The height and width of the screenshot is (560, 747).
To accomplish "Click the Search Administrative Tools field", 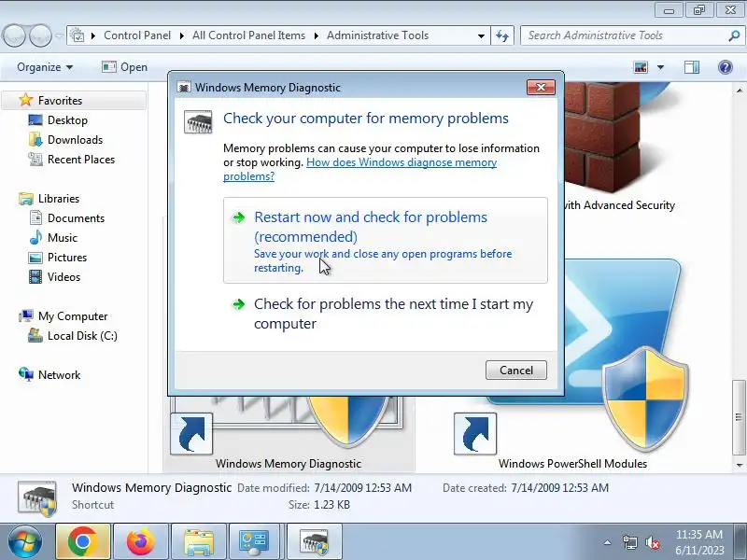I will click(624, 35).
